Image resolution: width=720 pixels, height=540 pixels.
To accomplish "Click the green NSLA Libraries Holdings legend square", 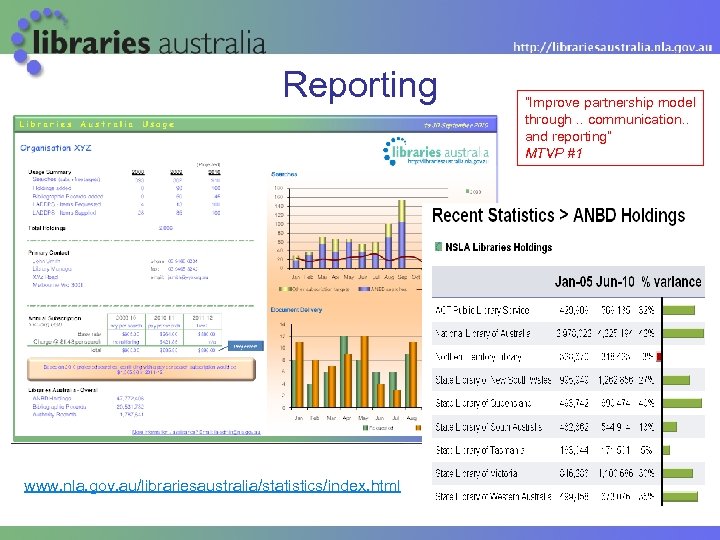I will [x=438, y=247].
